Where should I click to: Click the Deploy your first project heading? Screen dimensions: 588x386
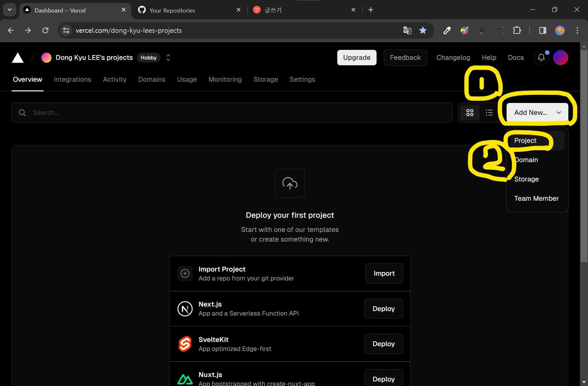pos(290,215)
